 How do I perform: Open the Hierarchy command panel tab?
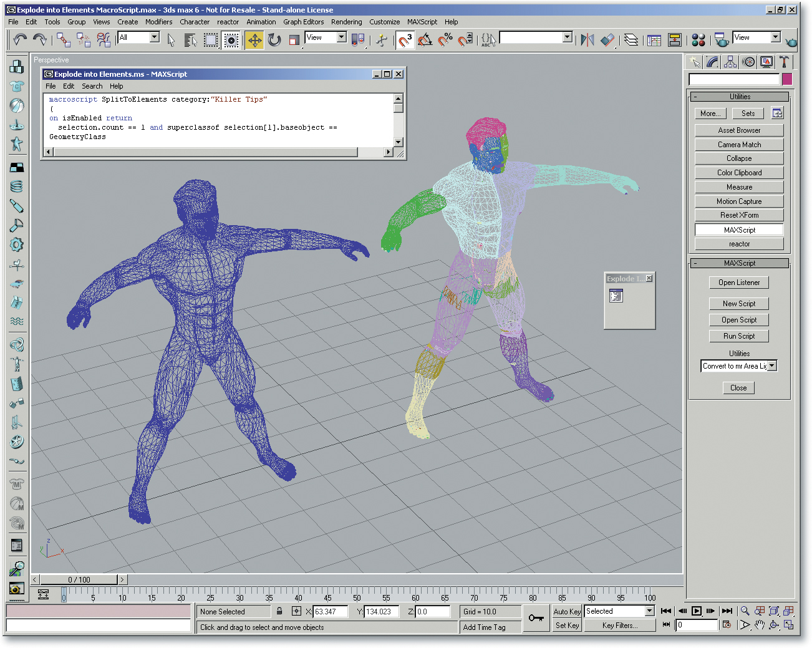[730, 62]
